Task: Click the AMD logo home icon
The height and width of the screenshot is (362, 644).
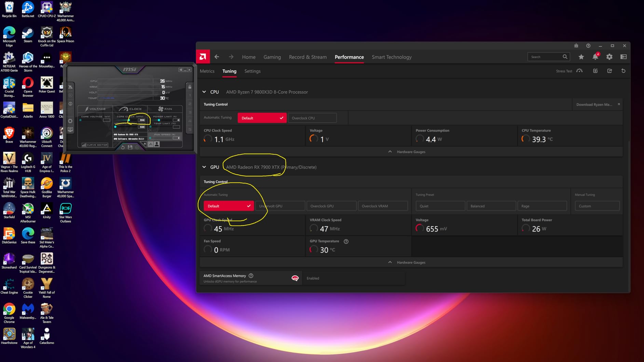Action: point(203,57)
